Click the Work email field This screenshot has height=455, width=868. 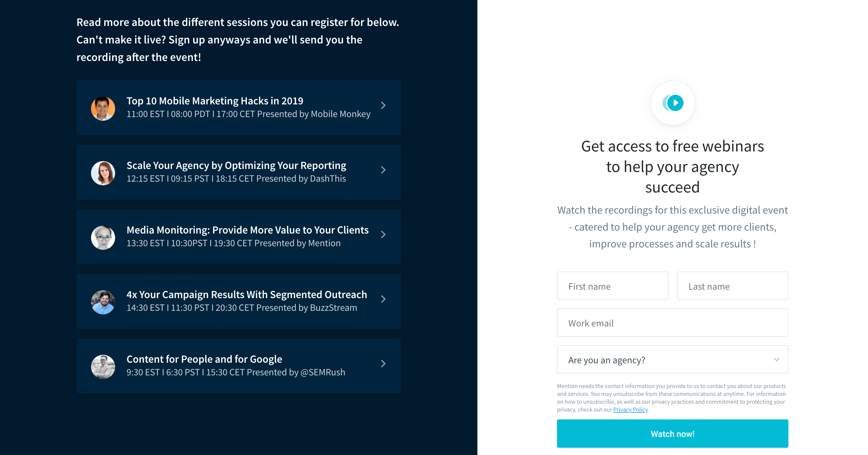pyautogui.click(x=673, y=323)
